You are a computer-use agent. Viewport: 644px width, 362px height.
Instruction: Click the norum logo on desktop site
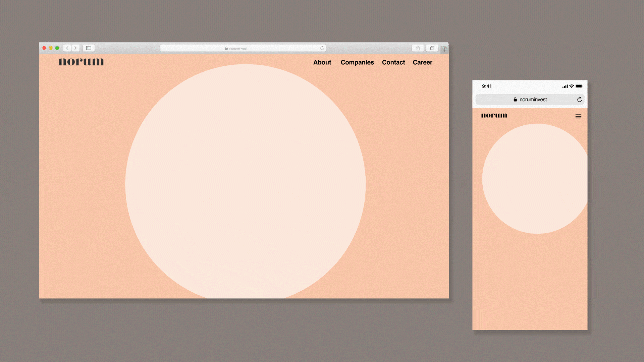81,62
